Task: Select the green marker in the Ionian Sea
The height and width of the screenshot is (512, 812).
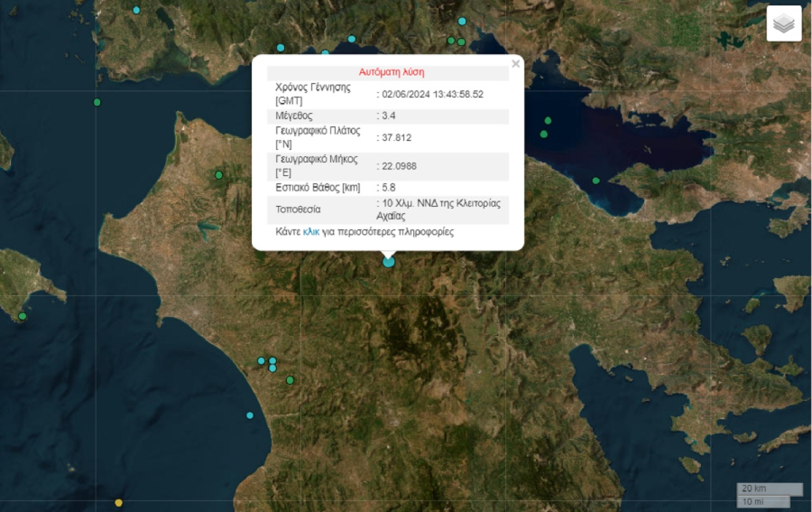Action: pyautogui.click(x=97, y=102)
